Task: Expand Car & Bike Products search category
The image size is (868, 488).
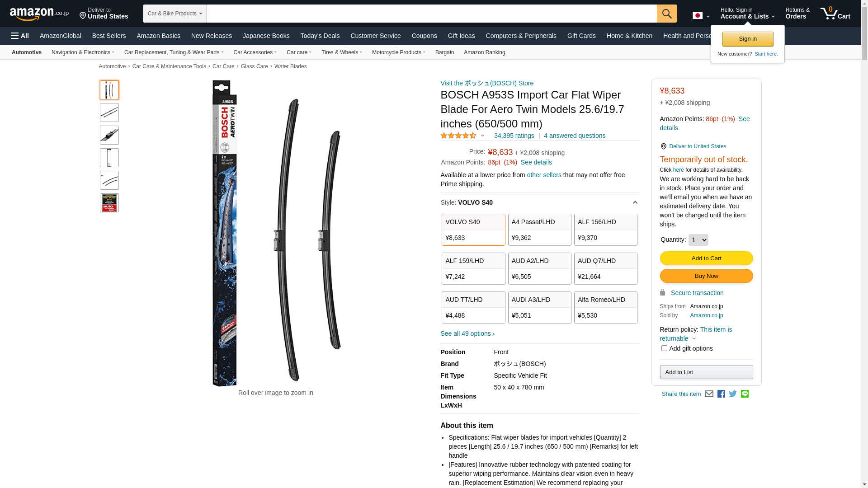Action: point(175,14)
